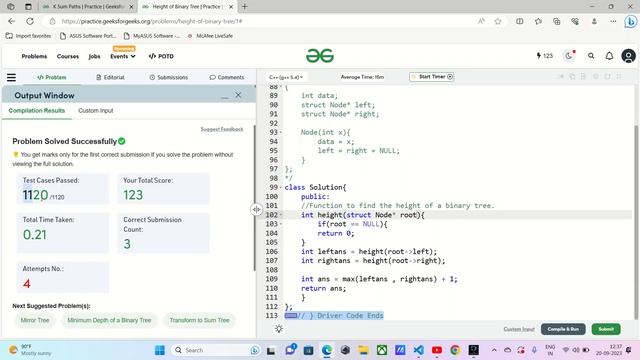Toggle dark mode moon icon
640x360 pixels.
(x=569, y=56)
